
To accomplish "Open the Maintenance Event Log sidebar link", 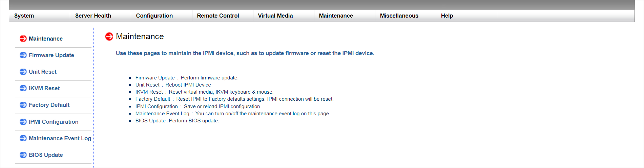I will (60, 138).
